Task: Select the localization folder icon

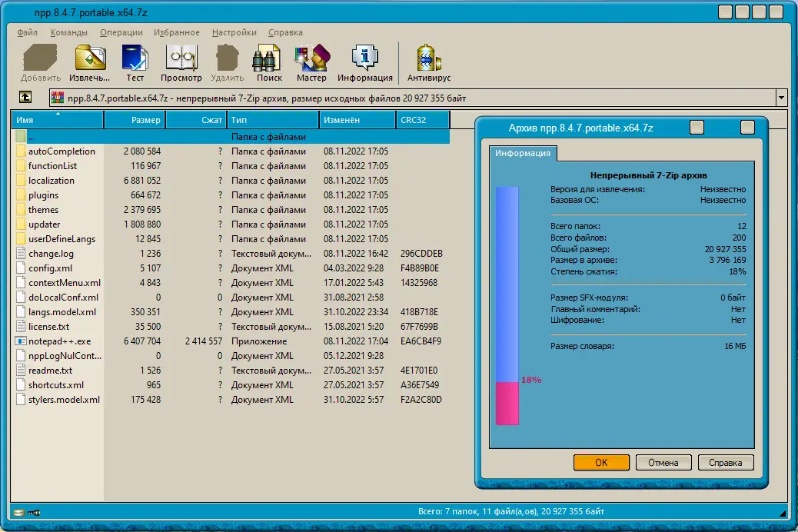Action: tap(20, 181)
